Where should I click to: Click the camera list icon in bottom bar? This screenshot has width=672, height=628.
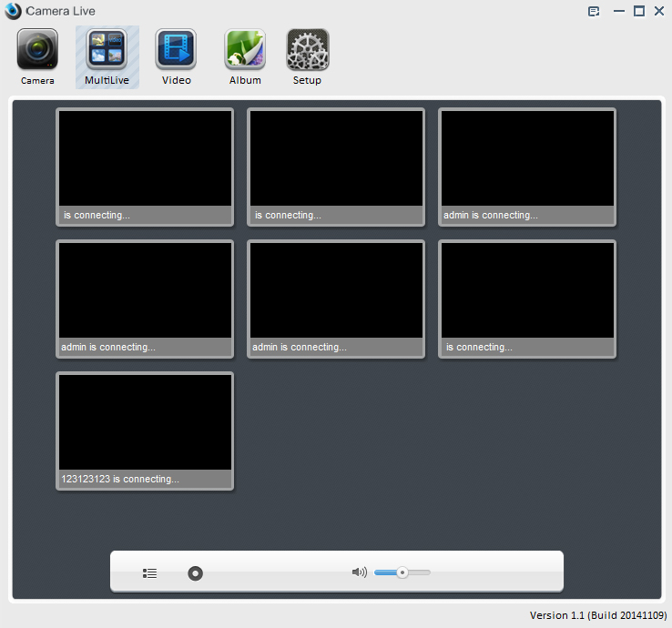(150, 573)
